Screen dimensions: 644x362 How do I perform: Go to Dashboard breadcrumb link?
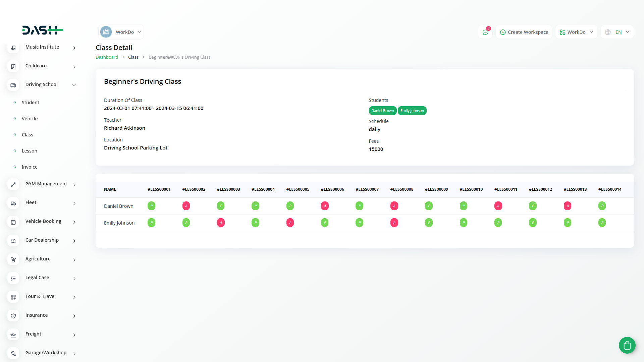(107, 57)
